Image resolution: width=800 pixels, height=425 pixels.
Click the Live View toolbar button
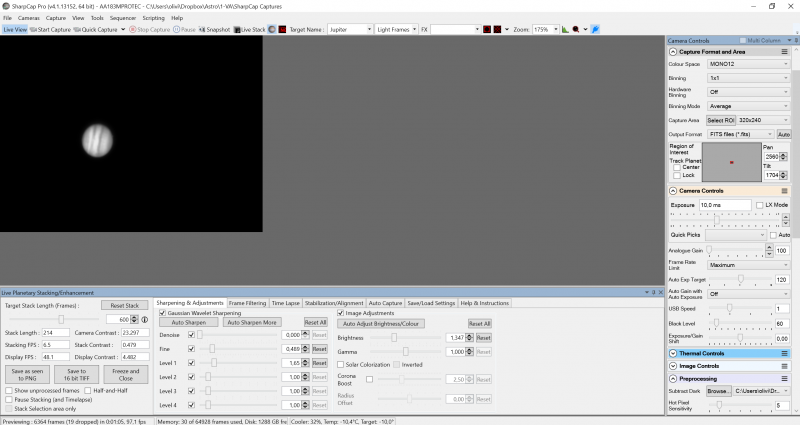(x=15, y=30)
